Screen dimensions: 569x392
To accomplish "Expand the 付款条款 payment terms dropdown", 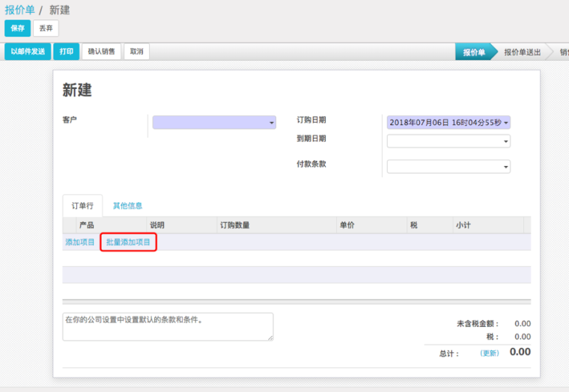I will (x=448, y=167).
